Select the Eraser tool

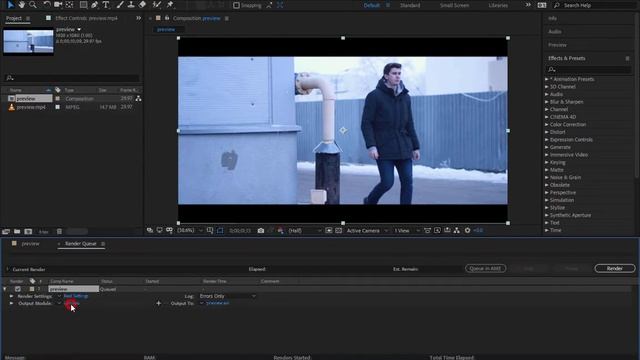tap(142, 5)
